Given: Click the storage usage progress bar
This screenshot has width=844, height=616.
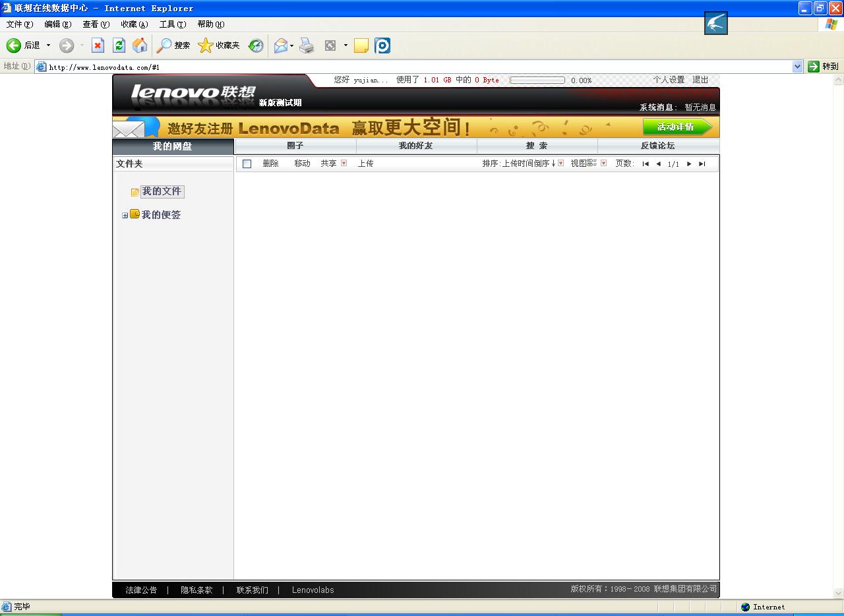Looking at the screenshot, I should [x=537, y=80].
